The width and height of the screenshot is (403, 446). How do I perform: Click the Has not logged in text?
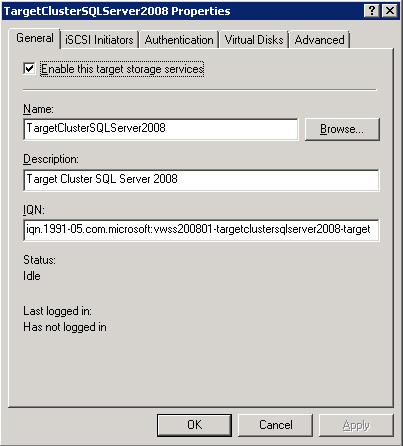point(65,327)
